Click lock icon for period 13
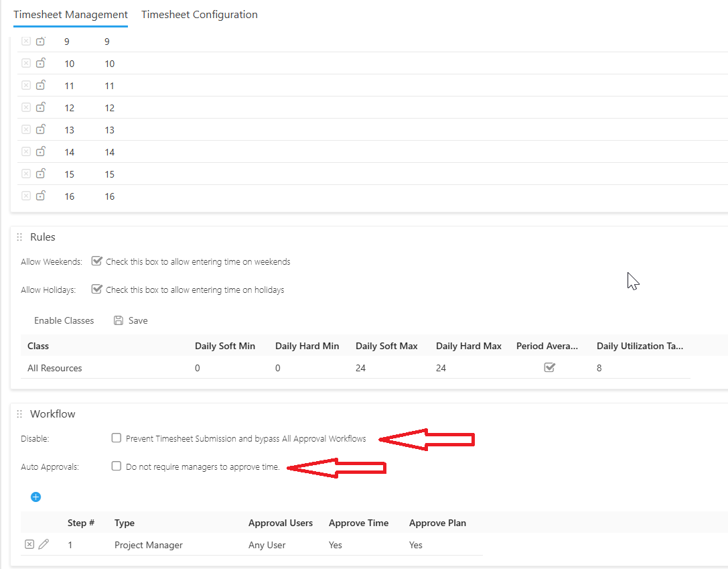Viewport: 728px width, 569px height. [41, 129]
